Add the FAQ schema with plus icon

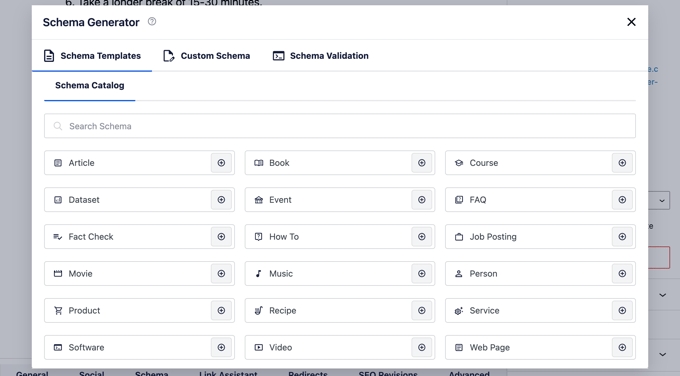[x=622, y=200]
